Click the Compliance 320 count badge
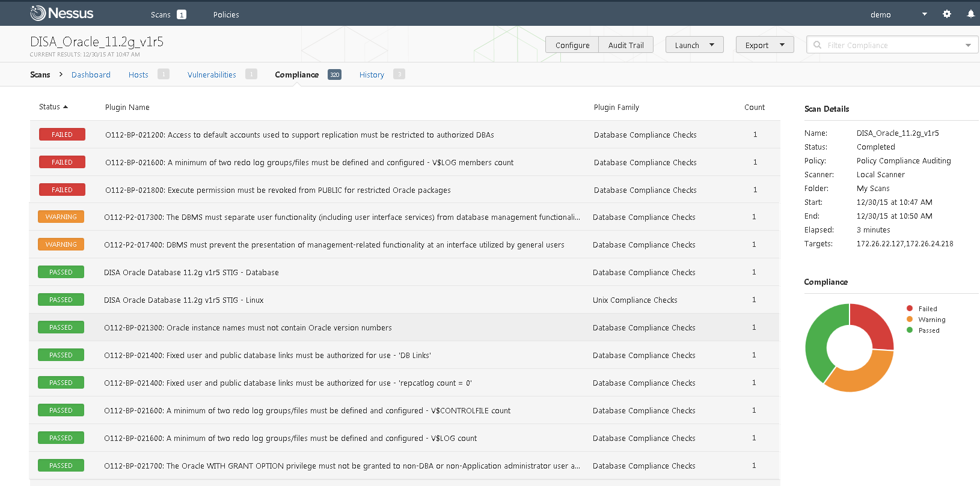The image size is (980, 486). click(334, 74)
